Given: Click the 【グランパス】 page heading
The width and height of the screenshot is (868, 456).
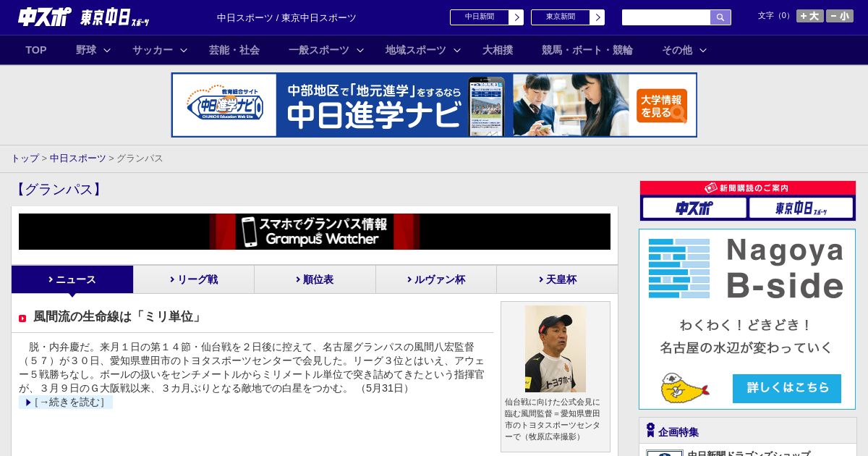Looking at the screenshot, I should [x=57, y=190].
